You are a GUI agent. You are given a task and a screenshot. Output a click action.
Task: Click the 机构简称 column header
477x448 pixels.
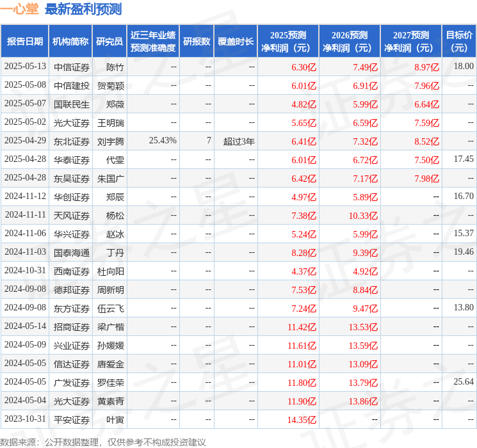tap(70, 42)
